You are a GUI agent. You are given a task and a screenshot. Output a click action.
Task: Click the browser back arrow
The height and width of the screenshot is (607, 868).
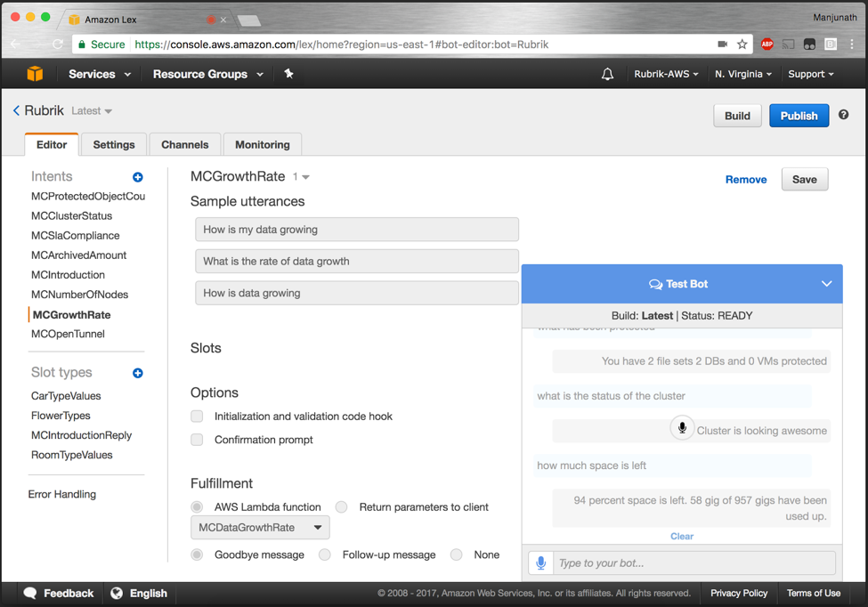coord(15,45)
